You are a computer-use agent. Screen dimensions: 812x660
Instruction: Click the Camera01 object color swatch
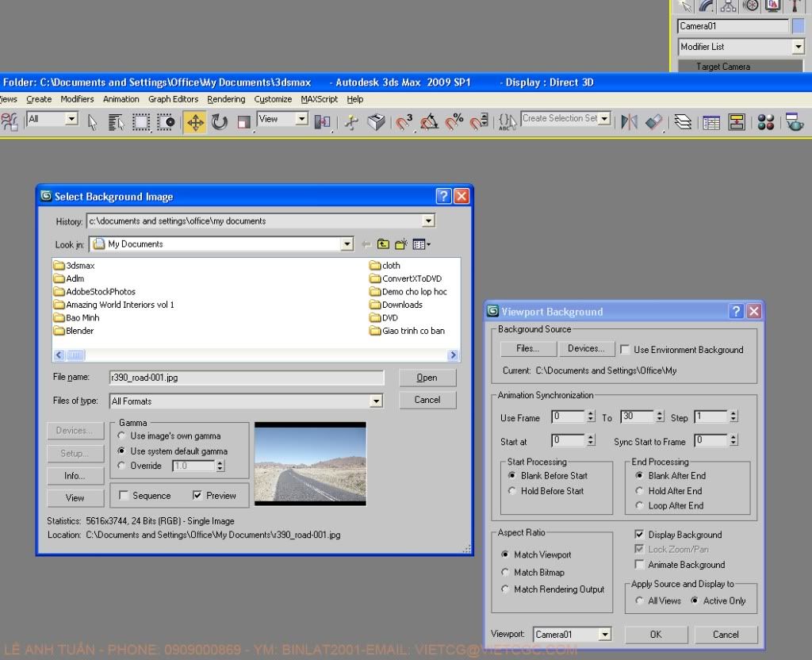pos(798,26)
